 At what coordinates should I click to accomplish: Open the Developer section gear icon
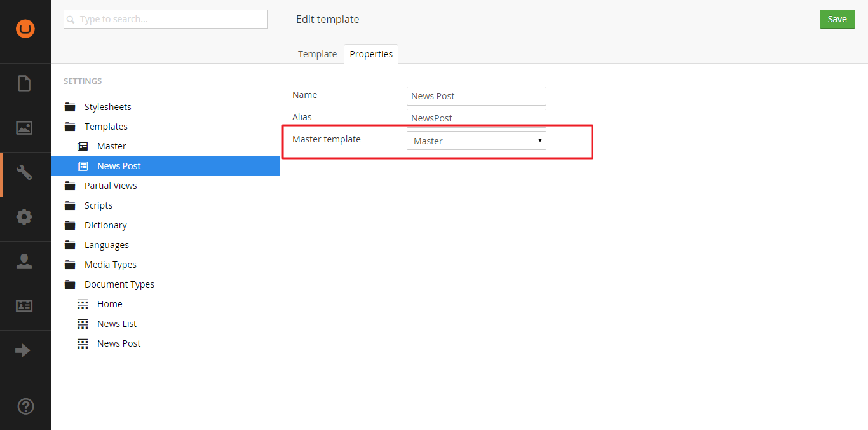click(24, 217)
